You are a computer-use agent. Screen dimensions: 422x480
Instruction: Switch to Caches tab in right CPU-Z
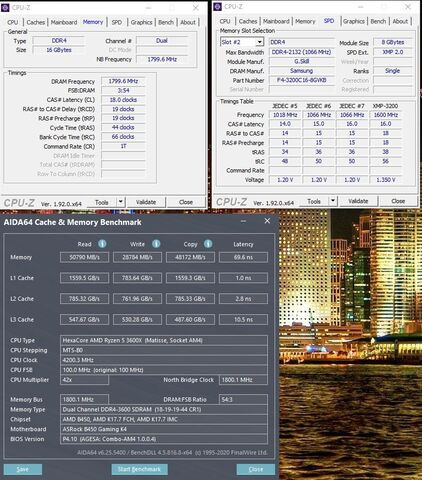pyautogui.click(x=248, y=21)
